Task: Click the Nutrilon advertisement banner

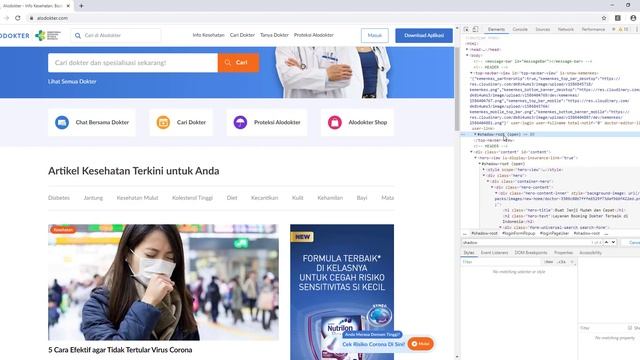Action: pyautogui.click(x=342, y=292)
